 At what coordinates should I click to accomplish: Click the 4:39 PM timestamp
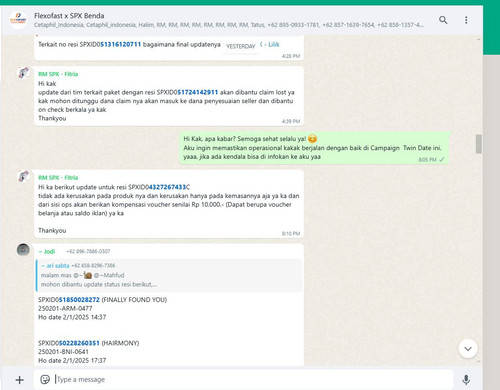pyautogui.click(x=291, y=121)
